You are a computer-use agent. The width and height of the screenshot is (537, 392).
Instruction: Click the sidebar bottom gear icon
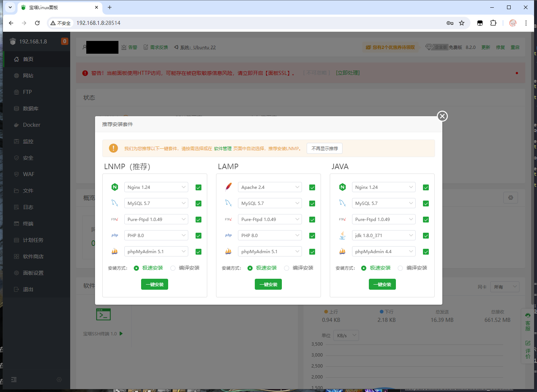[x=59, y=380]
